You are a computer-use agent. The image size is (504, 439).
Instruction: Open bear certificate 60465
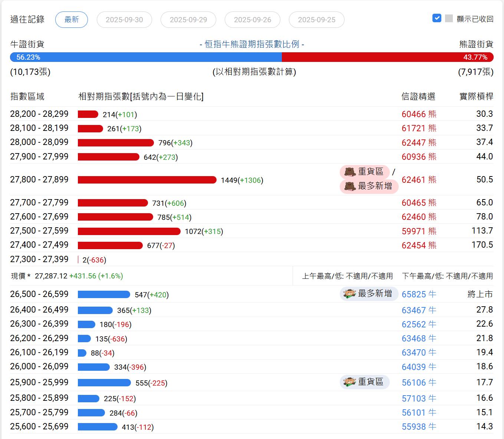tap(419, 203)
